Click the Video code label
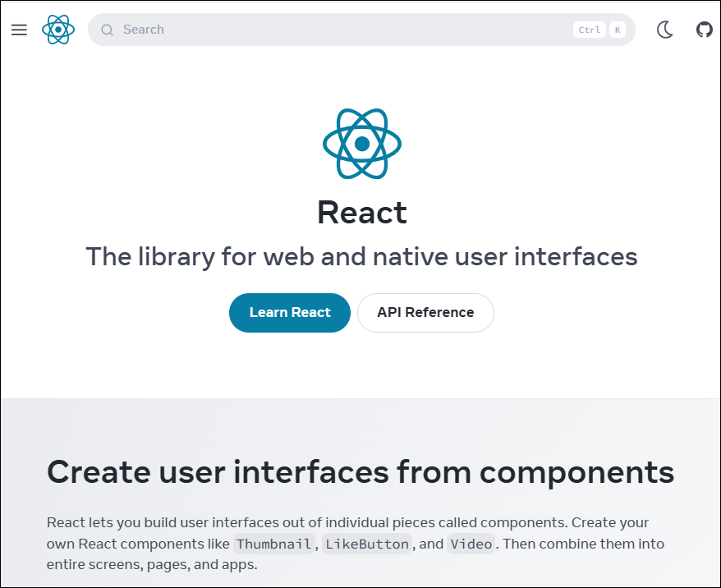Screen dimensions: 721x588 coord(471,544)
